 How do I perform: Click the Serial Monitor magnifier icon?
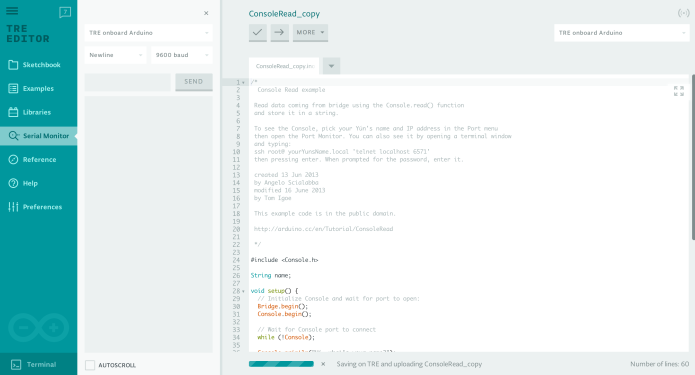tap(14, 136)
